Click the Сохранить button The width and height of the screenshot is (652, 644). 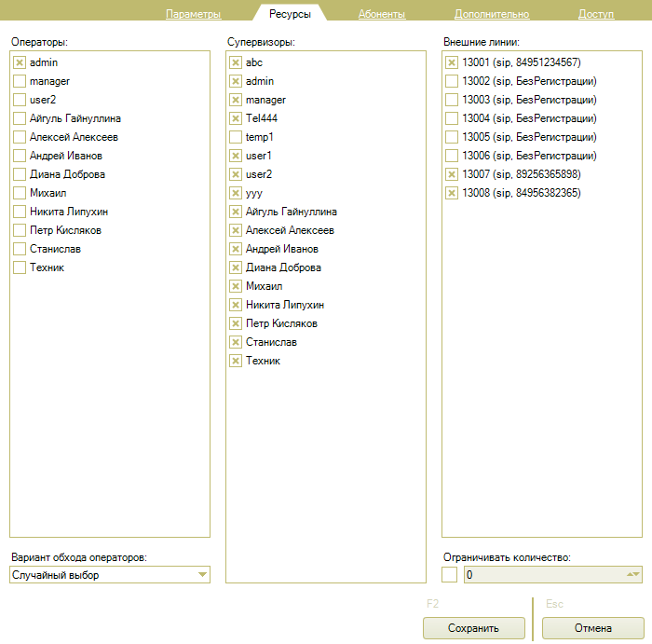[473, 628]
